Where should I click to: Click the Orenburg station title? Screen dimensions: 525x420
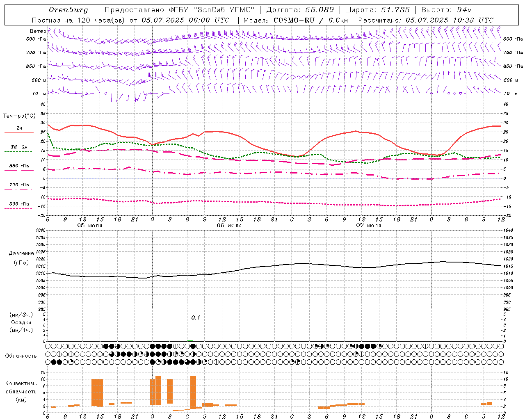[x=68, y=10]
